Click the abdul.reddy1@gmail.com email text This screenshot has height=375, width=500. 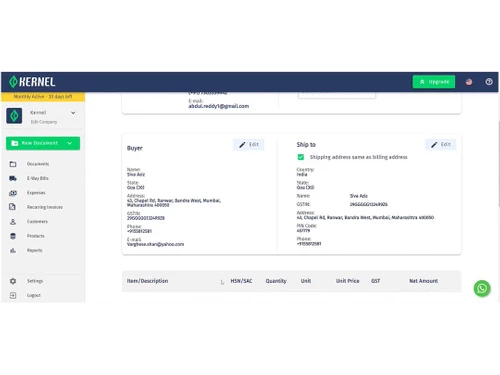click(218, 106)
